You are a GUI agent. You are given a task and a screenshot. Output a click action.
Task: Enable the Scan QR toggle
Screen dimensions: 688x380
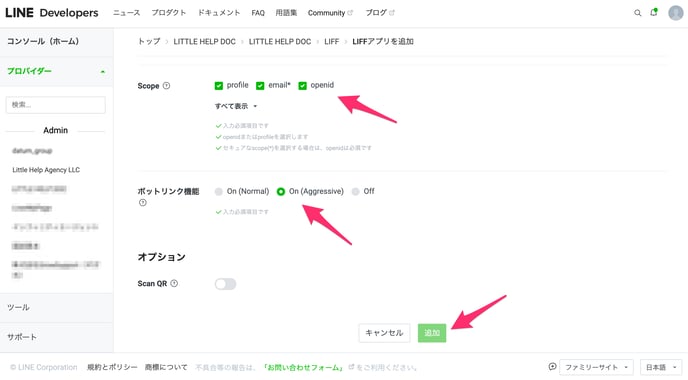click(226, 284)
